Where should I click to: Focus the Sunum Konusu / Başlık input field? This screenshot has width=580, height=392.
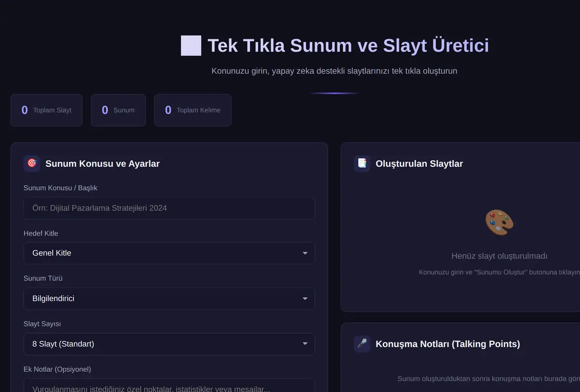(169, 208)
